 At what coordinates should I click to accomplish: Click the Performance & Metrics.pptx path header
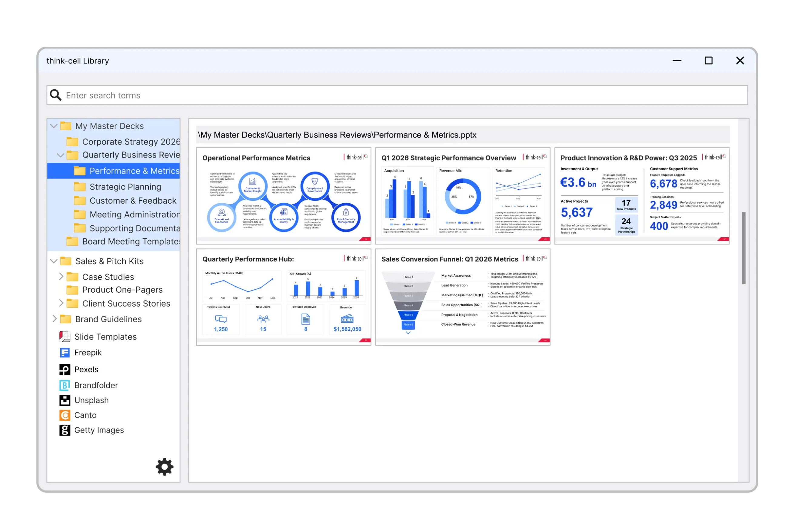[x=463, y=135]
